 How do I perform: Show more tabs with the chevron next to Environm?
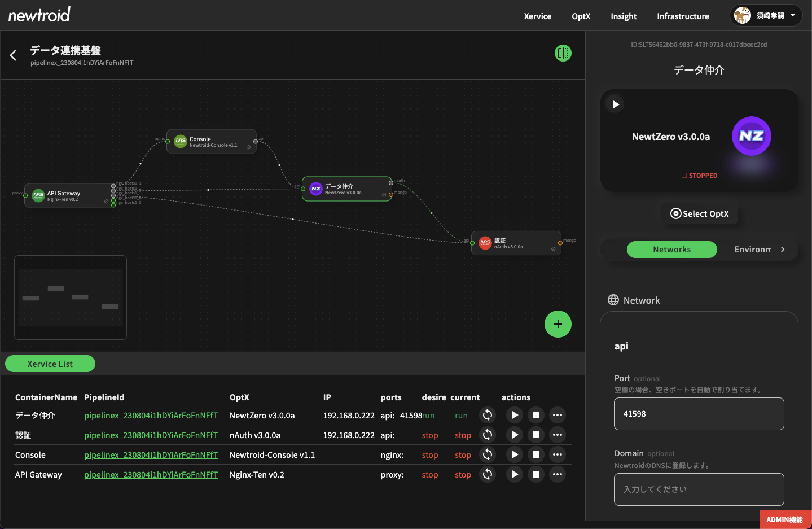783,250
